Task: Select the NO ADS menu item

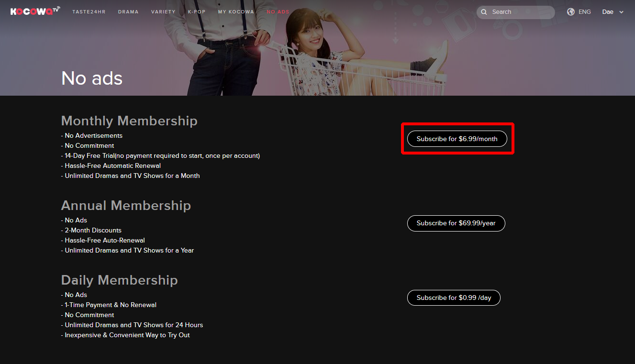Action: (x=278, y=12)
